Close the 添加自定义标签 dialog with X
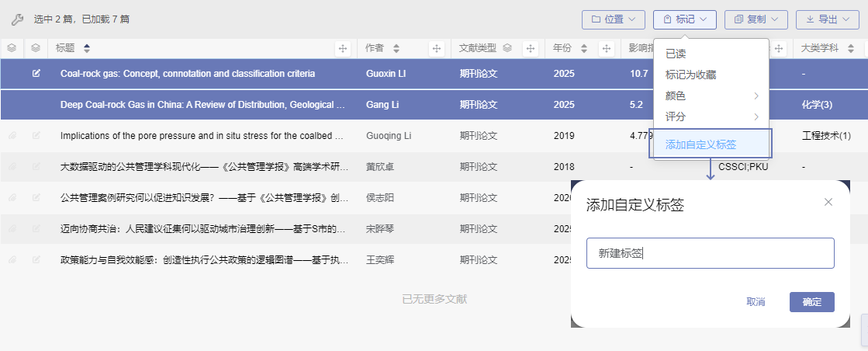 click(x=828, y=202)
